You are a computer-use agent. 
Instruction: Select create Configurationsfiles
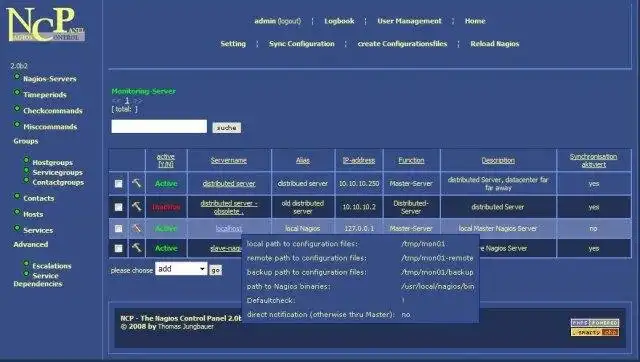pyautogui.click(x=402, y=44)
